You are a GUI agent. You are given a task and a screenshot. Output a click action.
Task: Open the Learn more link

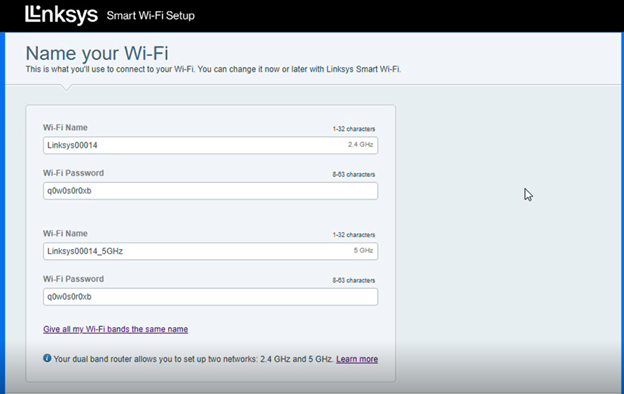click(x=357, y=359)
